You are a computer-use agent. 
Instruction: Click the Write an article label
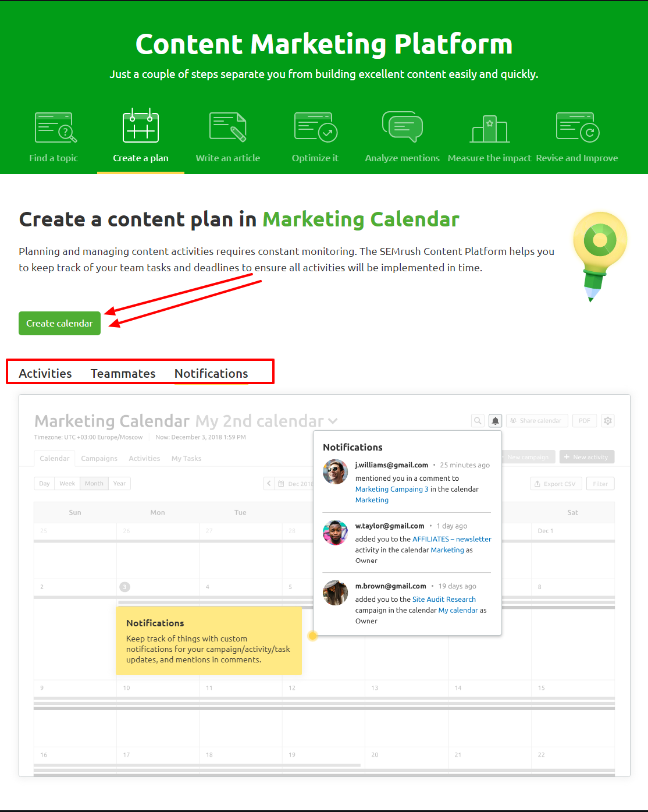point(228,158)
